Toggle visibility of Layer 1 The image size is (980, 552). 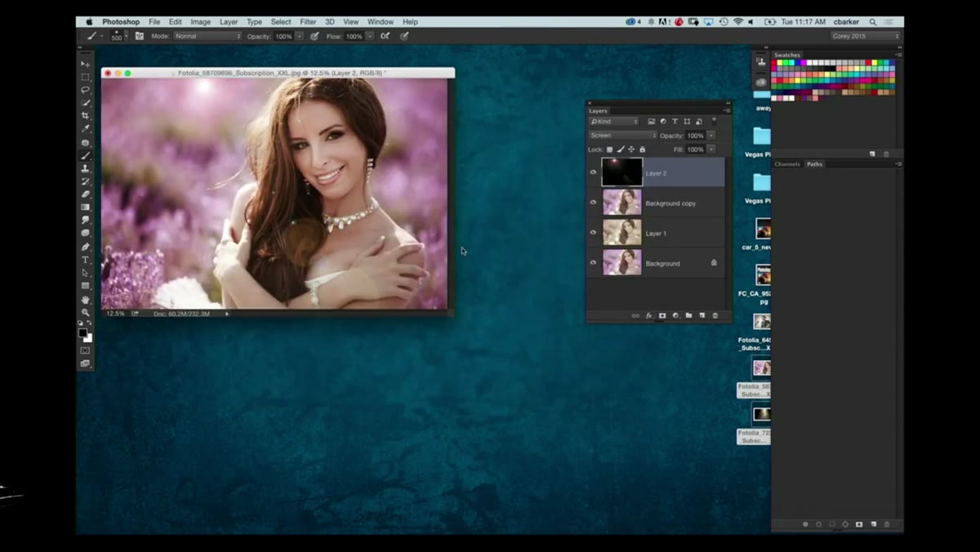click(594, 233)
